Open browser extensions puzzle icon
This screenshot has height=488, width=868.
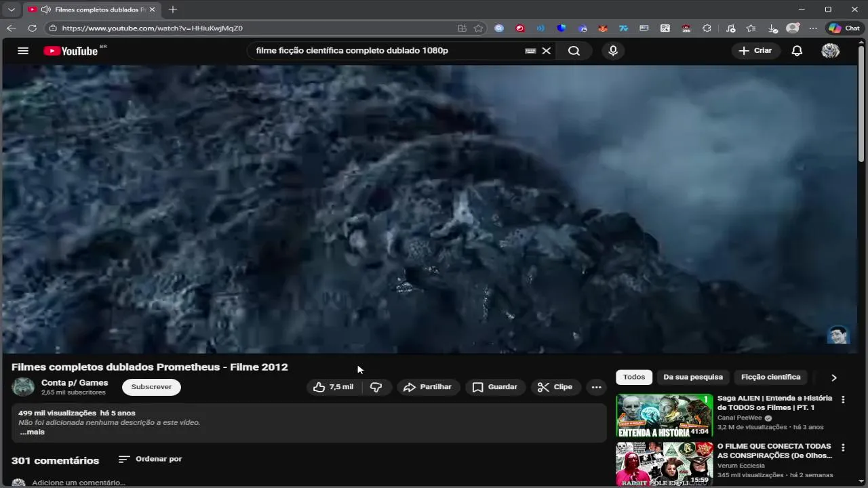click(x=707, y=28)
